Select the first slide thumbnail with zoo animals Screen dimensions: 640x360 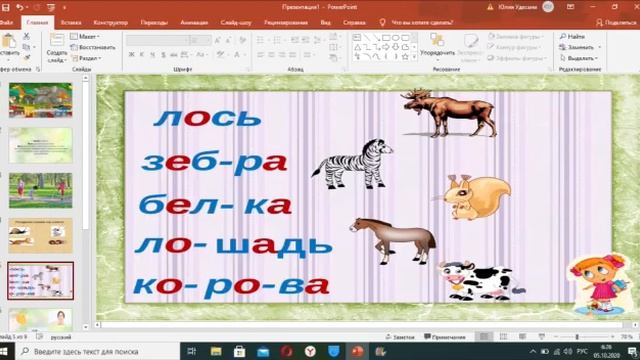pyautogui.click(x=41, y=100)
